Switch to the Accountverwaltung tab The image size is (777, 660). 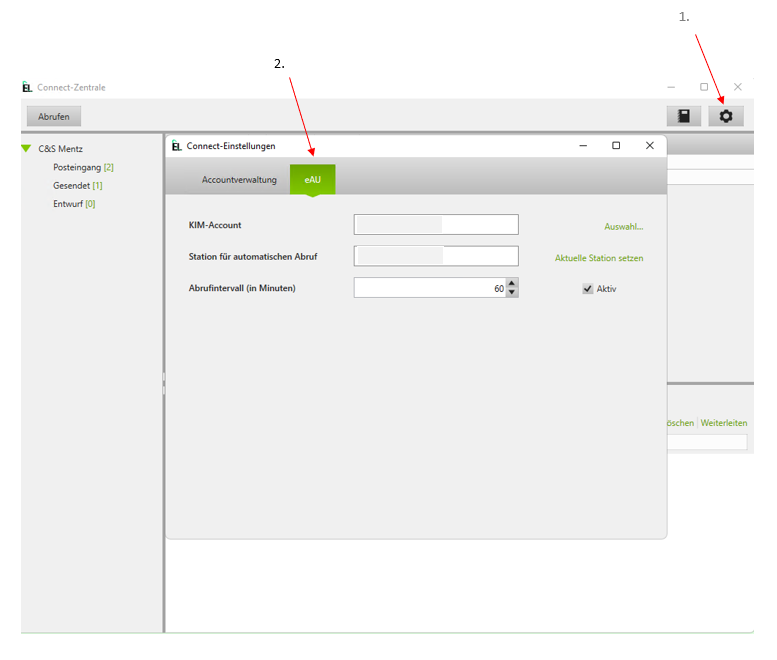[x=239, y=180]
